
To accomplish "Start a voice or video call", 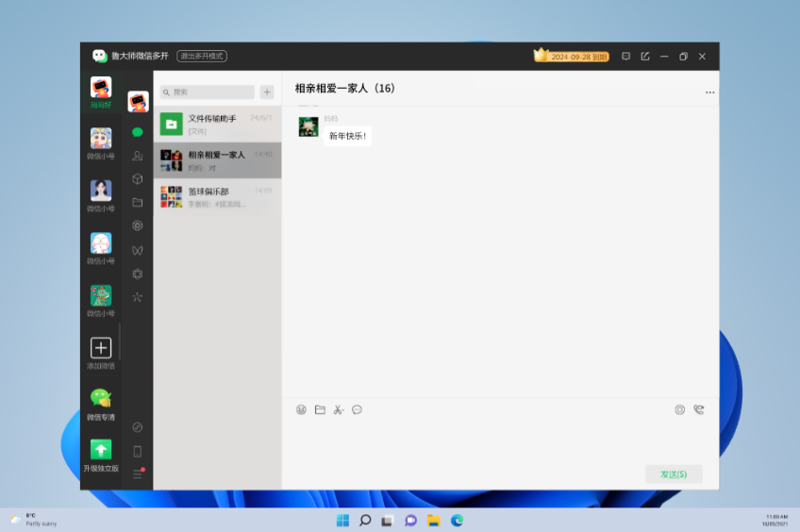I will (x=698, y=409).
